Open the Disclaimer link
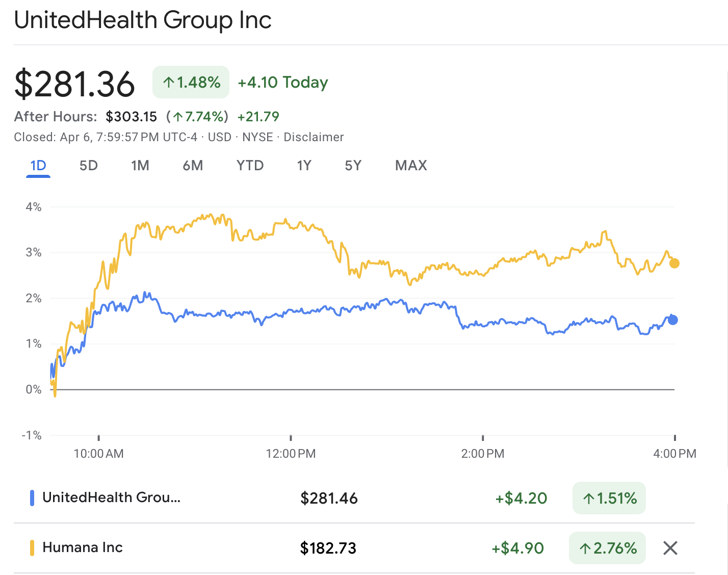 coord(314,137)
